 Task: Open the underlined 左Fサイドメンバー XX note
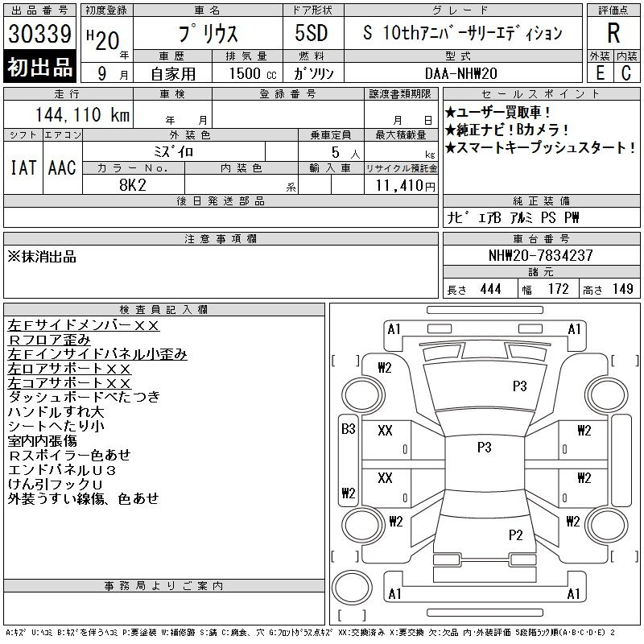coord(83,325)
